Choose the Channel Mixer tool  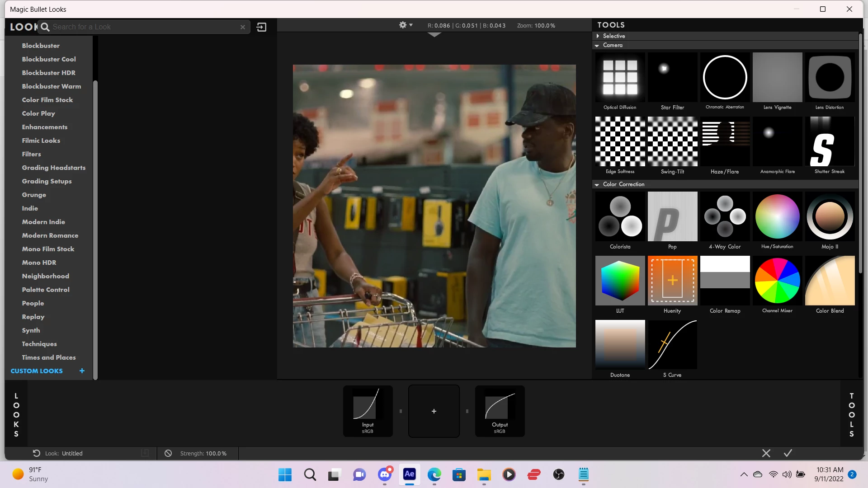pos(777,281)
